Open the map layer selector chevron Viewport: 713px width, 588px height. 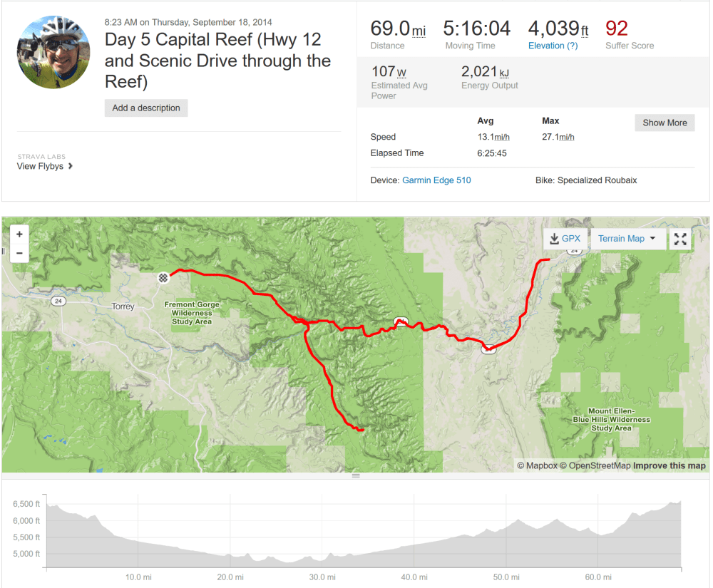(653, 239)
